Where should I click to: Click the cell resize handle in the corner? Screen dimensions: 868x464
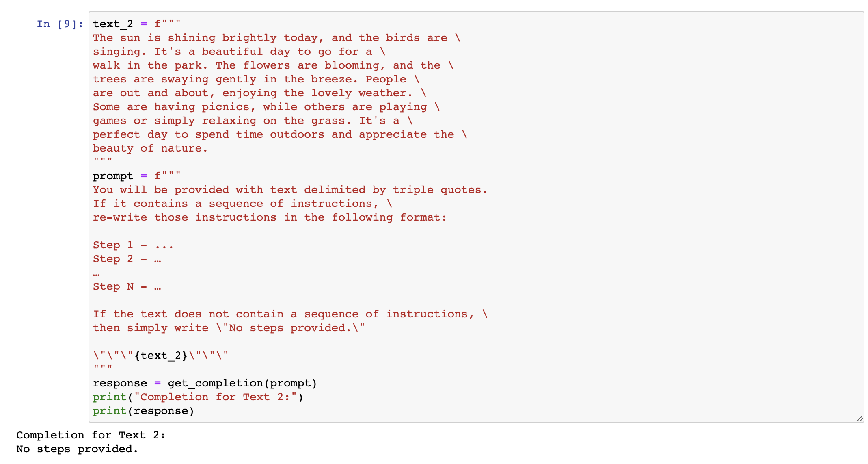859,418
